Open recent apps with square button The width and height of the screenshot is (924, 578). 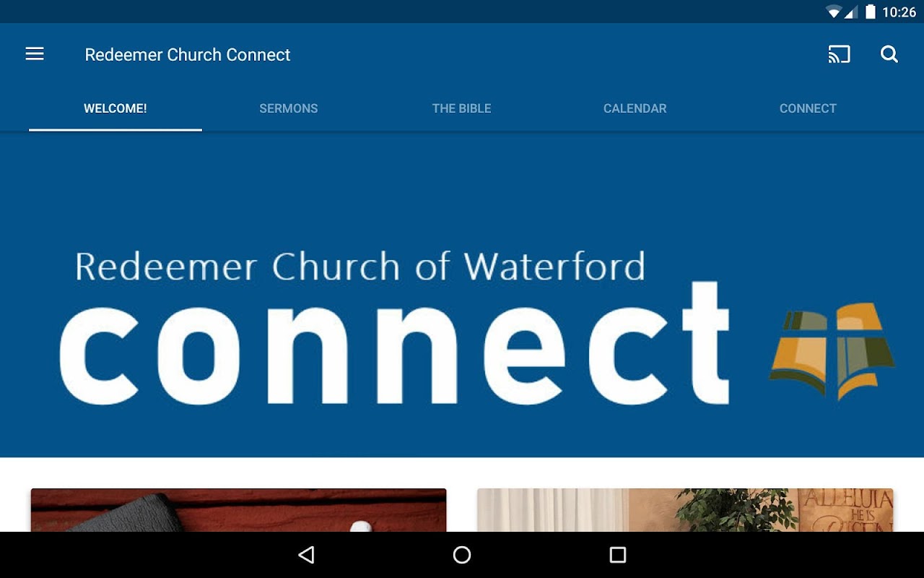[x=618, y=555]
